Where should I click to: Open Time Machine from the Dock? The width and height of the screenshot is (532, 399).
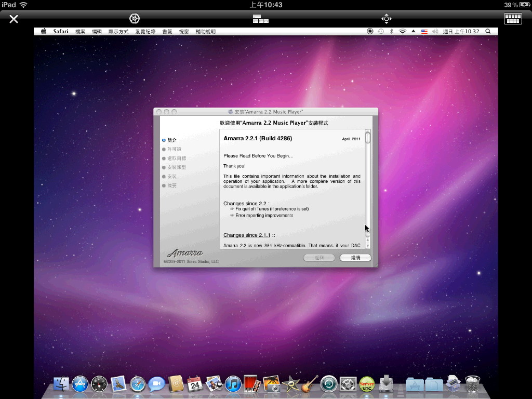pyautogui.click(x=329, y=384)
